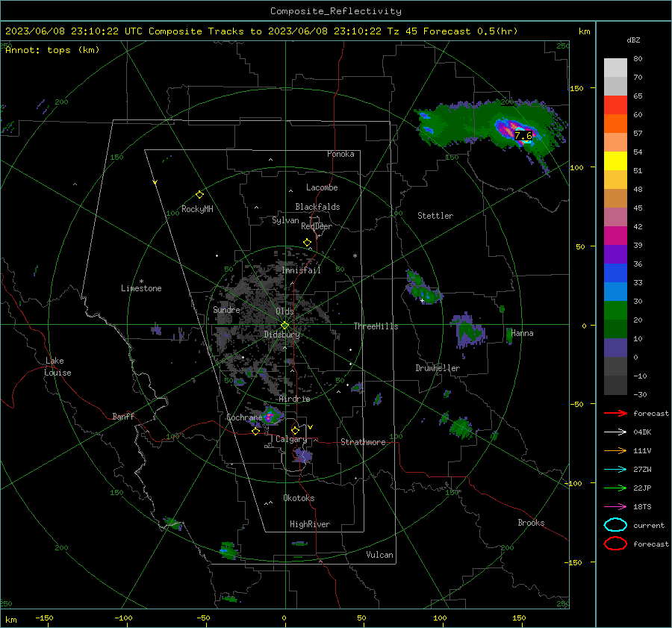Click the light gray 80–70 dBZ swatch
This screenshot has height=628, width=672.
615,68
